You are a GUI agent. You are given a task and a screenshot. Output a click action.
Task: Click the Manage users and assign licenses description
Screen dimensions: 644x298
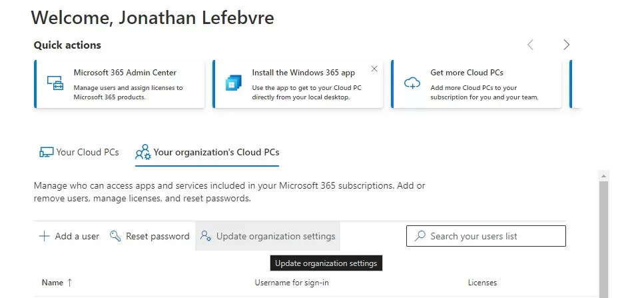(x=128, y=93)
